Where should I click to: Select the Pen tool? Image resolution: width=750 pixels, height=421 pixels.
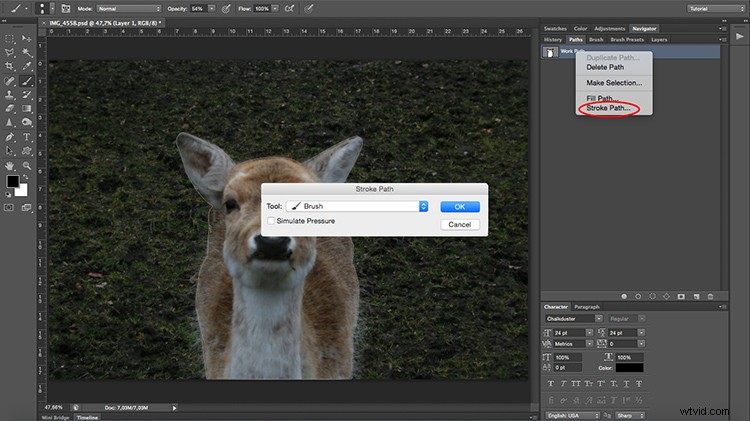click(10, 137)
